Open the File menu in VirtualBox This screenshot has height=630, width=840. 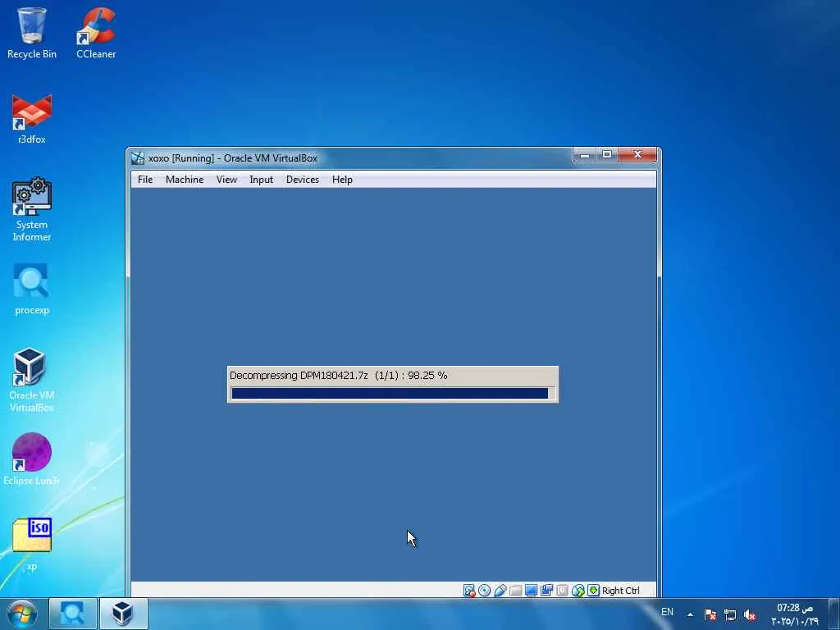click(145, 180)
